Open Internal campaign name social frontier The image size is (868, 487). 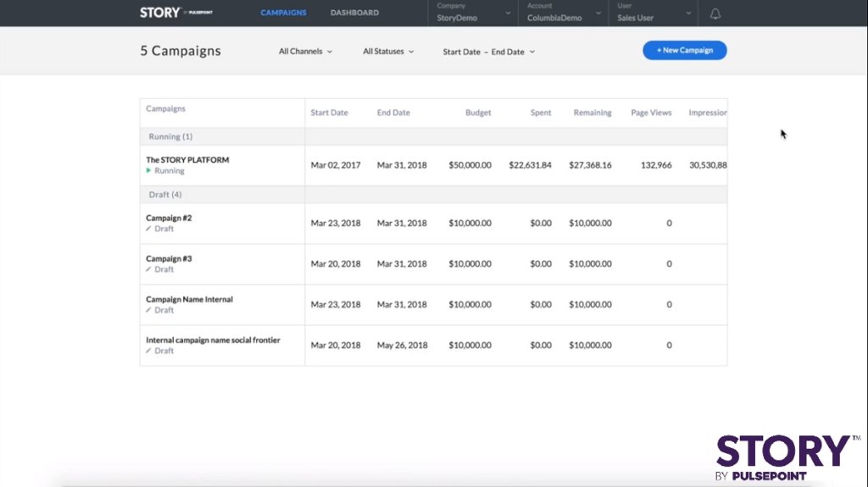pos(213,340)
